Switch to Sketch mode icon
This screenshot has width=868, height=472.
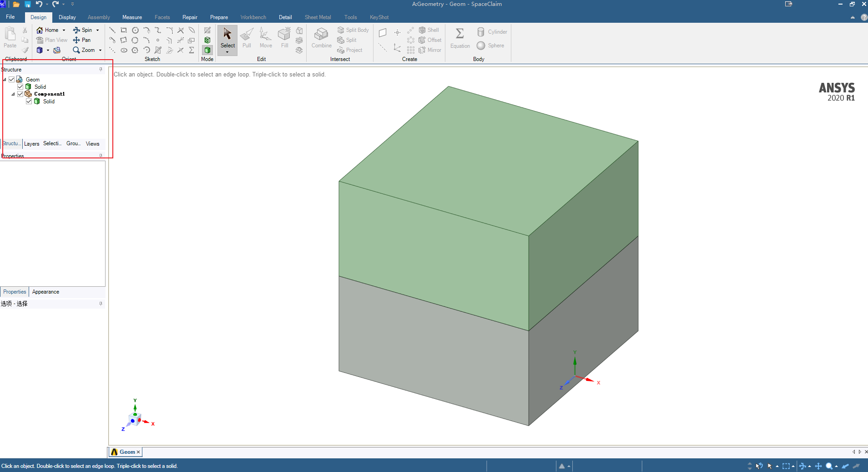[207, 30]
